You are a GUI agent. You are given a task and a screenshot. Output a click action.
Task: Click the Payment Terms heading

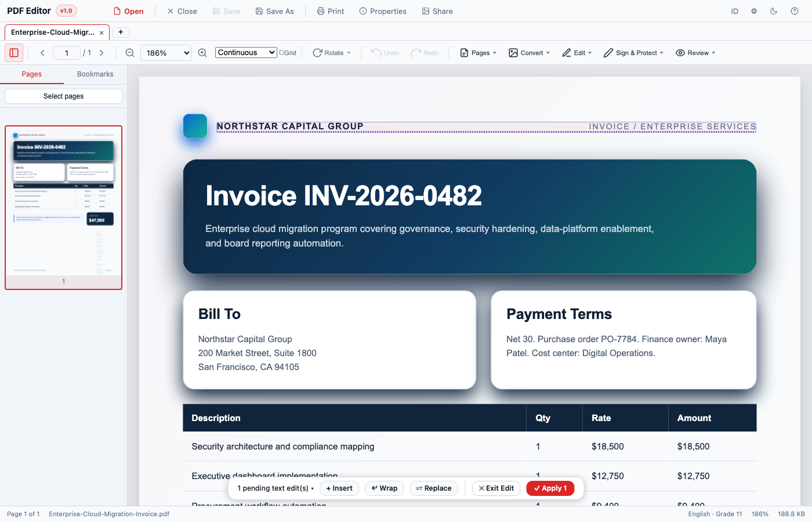pos(559,314)
